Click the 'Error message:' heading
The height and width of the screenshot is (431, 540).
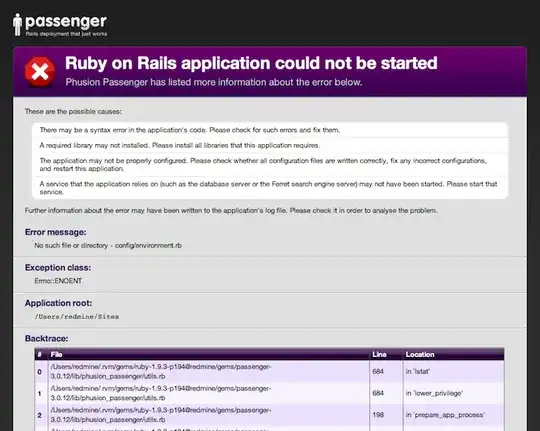(55, 232)
